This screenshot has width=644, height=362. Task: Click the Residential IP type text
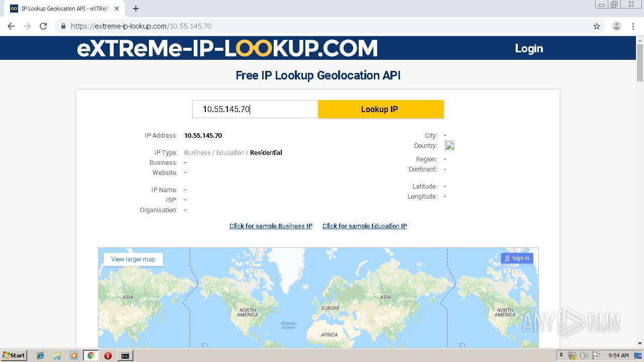pyautogui.click(x=266, y=153)
